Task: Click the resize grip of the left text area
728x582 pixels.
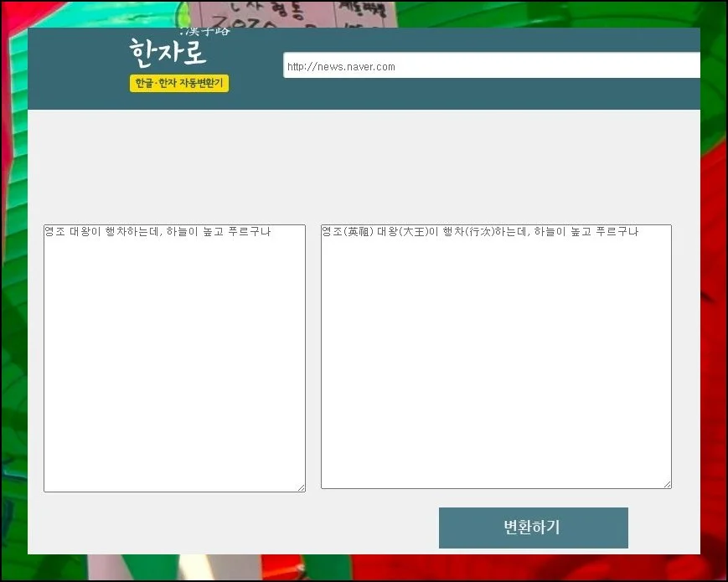Action: point(302,487)
